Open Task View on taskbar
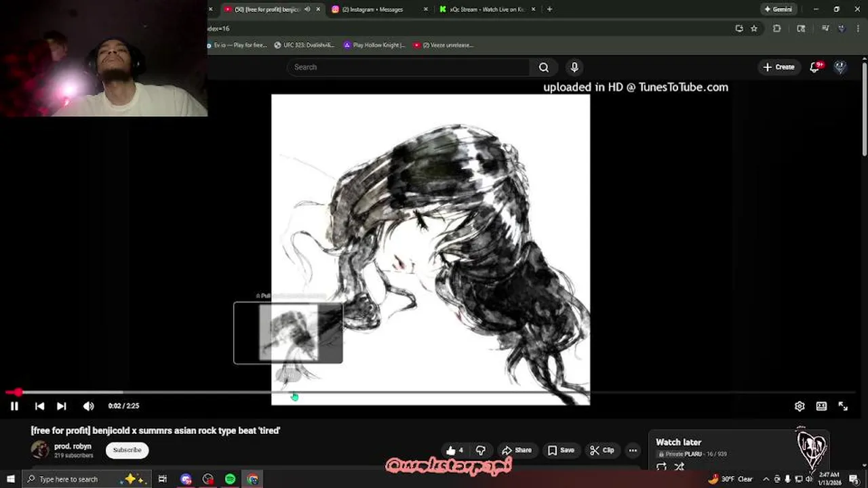868x488 pixels. coord(163,479)
